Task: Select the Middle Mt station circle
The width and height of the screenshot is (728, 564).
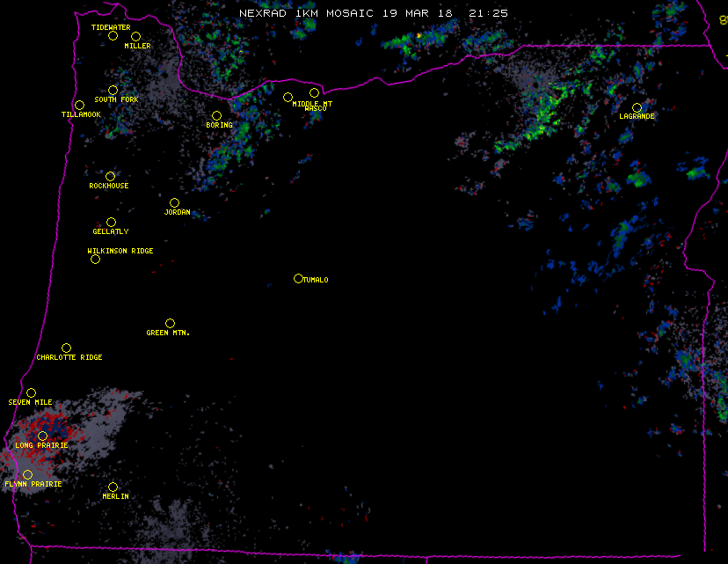Action: [x=288, y=98]
